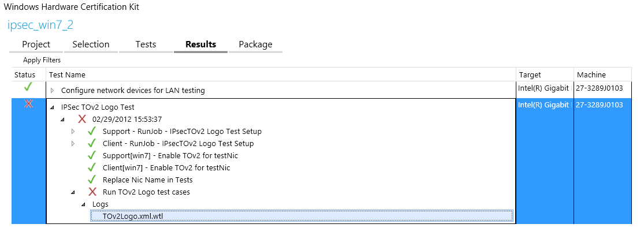Collapse the Logs tree node
This screenshot has height=250, width=644.
[x=83, y=204]
